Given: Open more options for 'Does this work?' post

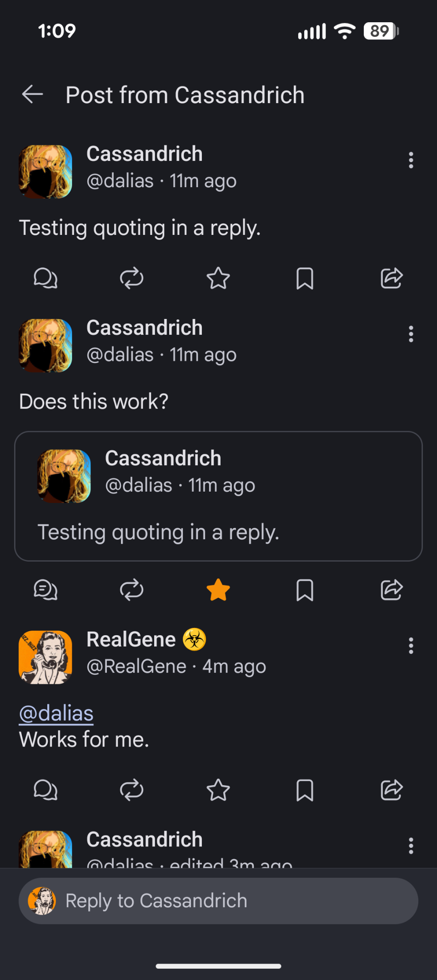Looking at the screenshot, I should tap(411, 334).
